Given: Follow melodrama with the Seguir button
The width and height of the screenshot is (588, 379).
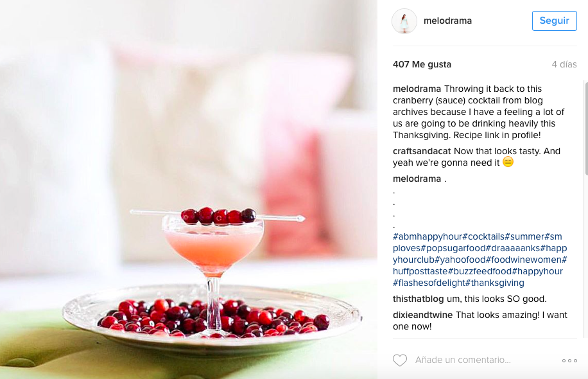Looking at the screenshot, I should click(554, 21).
